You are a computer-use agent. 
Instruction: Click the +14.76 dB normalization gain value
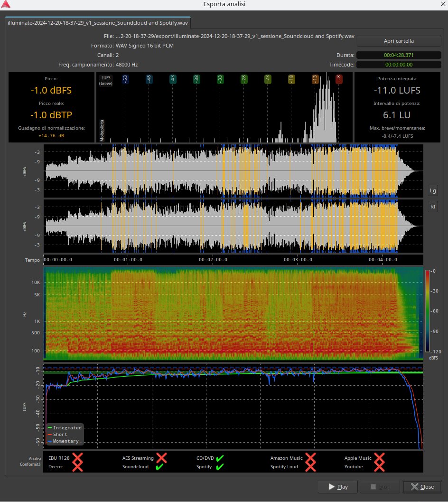point(51,136)
